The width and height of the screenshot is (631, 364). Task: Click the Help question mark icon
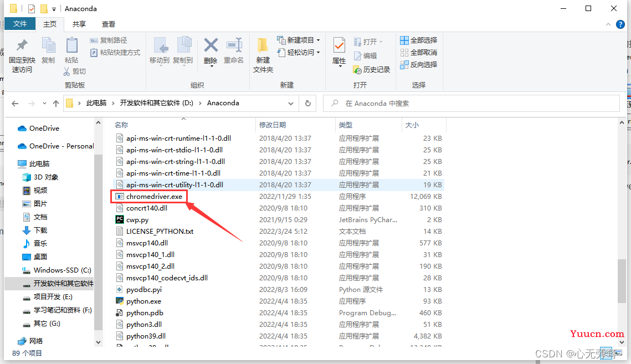tap(620, 24)
